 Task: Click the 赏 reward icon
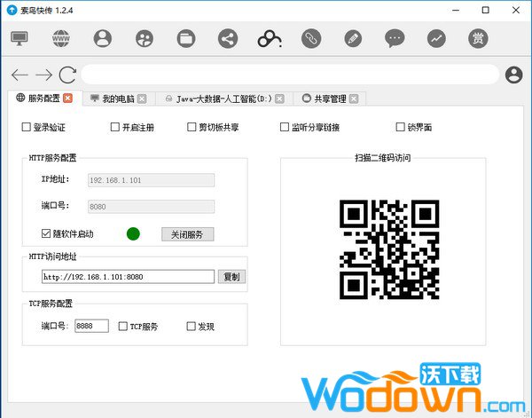(x=478, y=38)
